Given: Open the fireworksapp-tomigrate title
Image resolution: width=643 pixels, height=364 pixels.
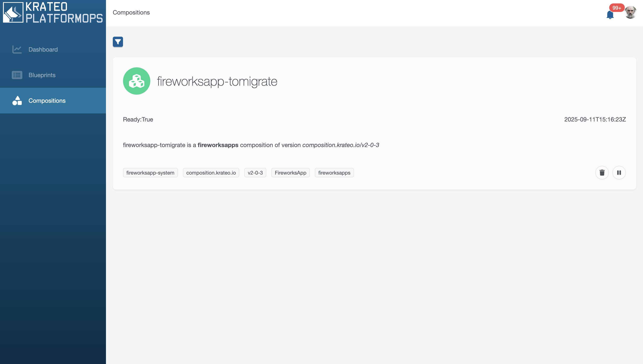Looking at the screenshot, I should [x=217, y=81].
